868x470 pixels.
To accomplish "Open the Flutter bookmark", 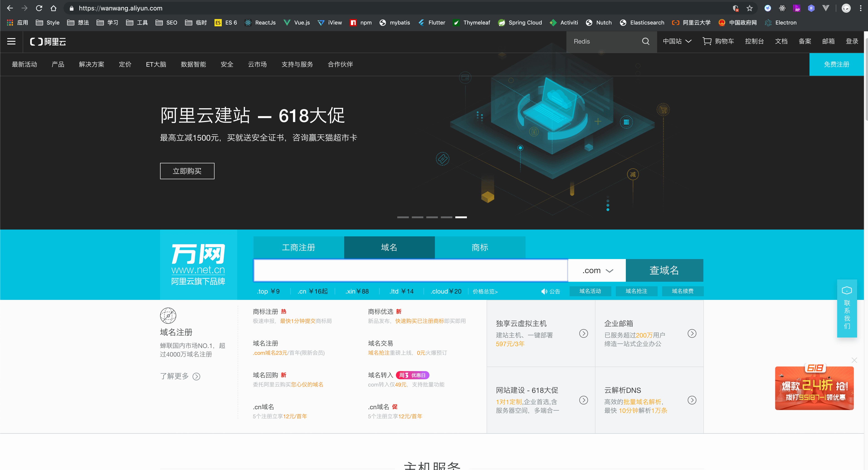I will pos(432,23).
